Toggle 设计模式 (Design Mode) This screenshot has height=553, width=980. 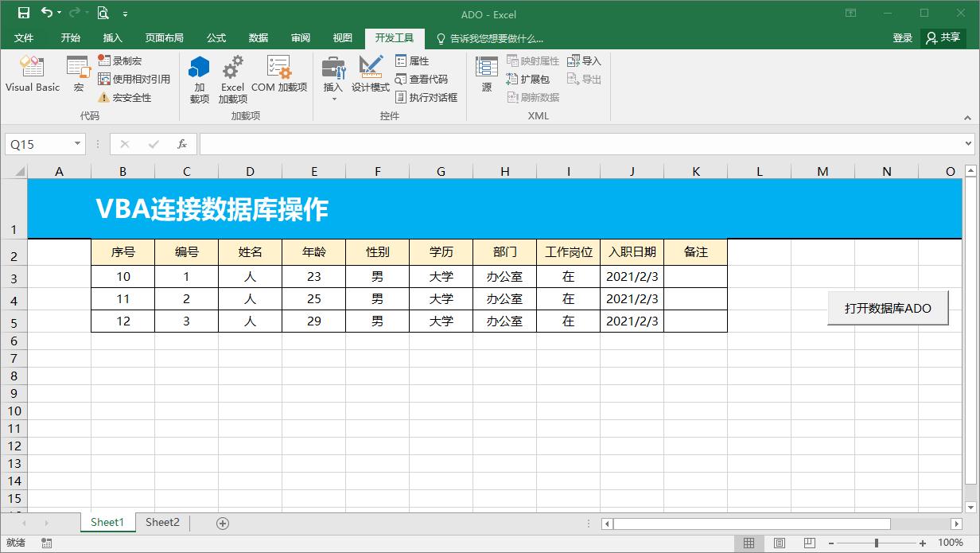click(371, 76)
